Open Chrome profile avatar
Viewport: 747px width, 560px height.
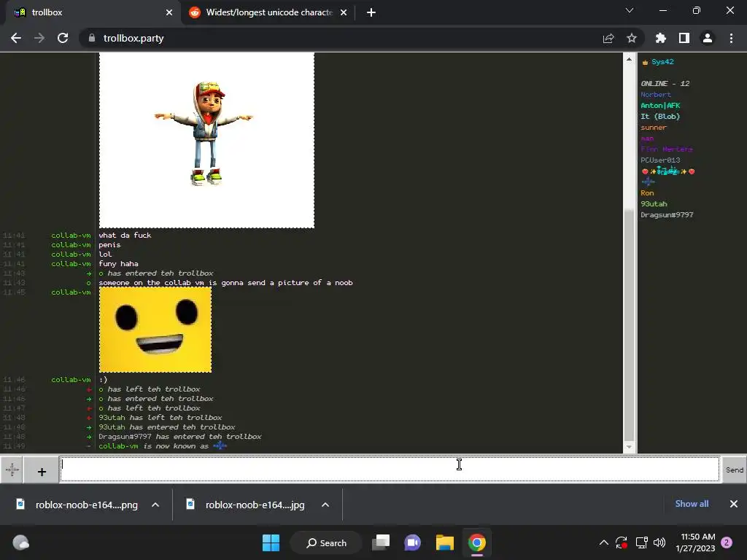click(708, 38)
